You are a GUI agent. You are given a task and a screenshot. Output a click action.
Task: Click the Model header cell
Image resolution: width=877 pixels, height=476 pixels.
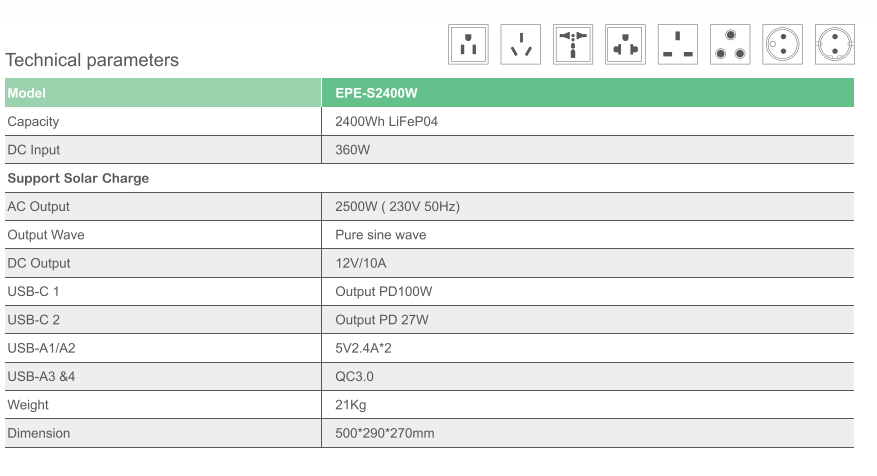point(163,93)
